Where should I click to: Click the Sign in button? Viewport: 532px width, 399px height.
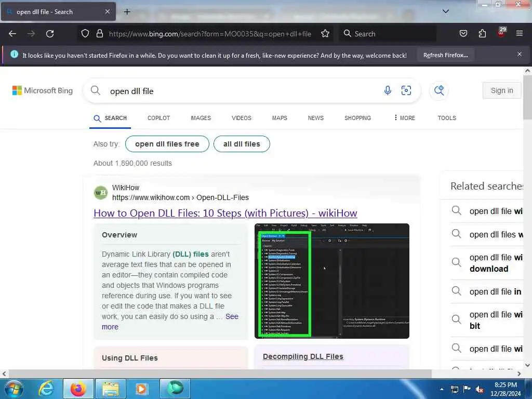pyautogui.click(x=501, y=90)
